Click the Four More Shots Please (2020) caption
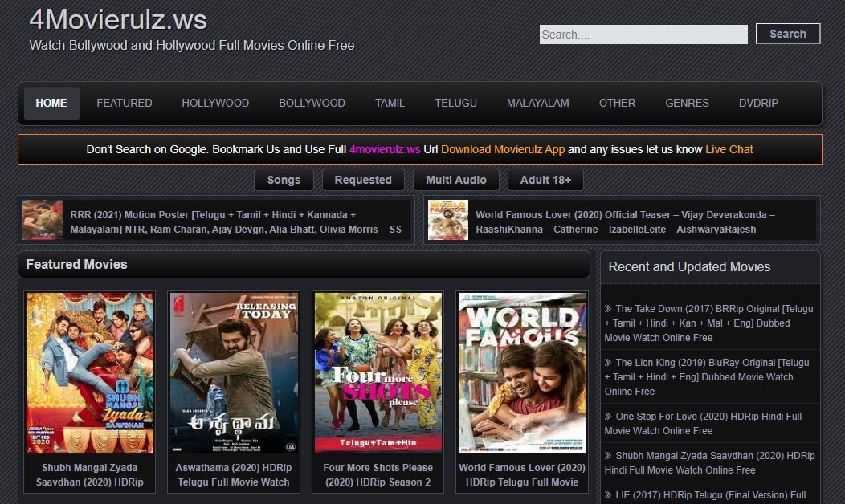 (x=378, y=475)
